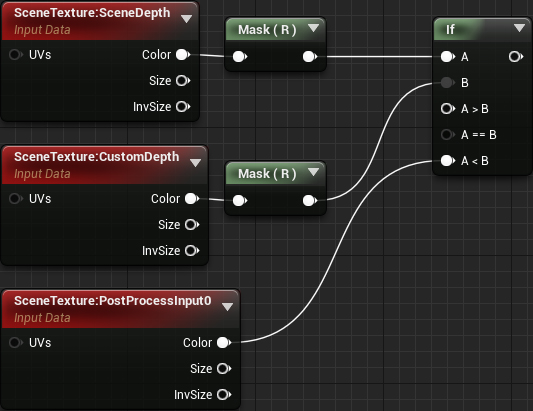The width and height of the screenshot is (533, 411).
Task: Click the lower Mask (R) node's output pin
Action: 310,201
